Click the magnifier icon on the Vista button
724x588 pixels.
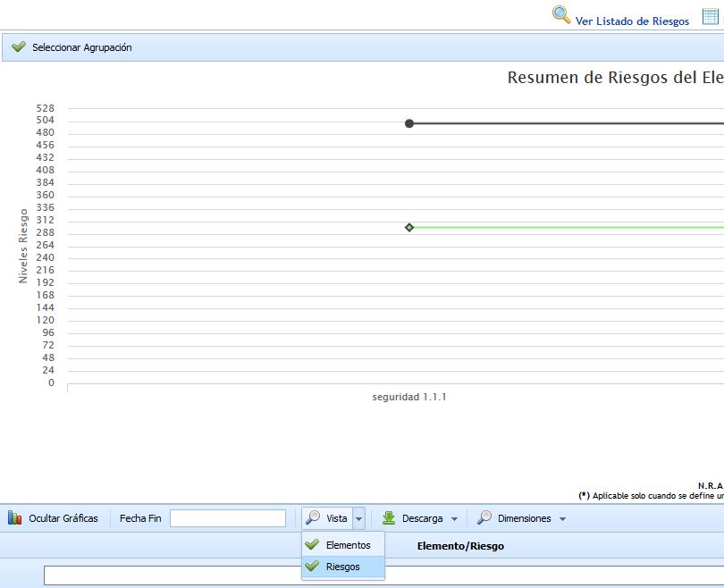[x=314, y=518]
